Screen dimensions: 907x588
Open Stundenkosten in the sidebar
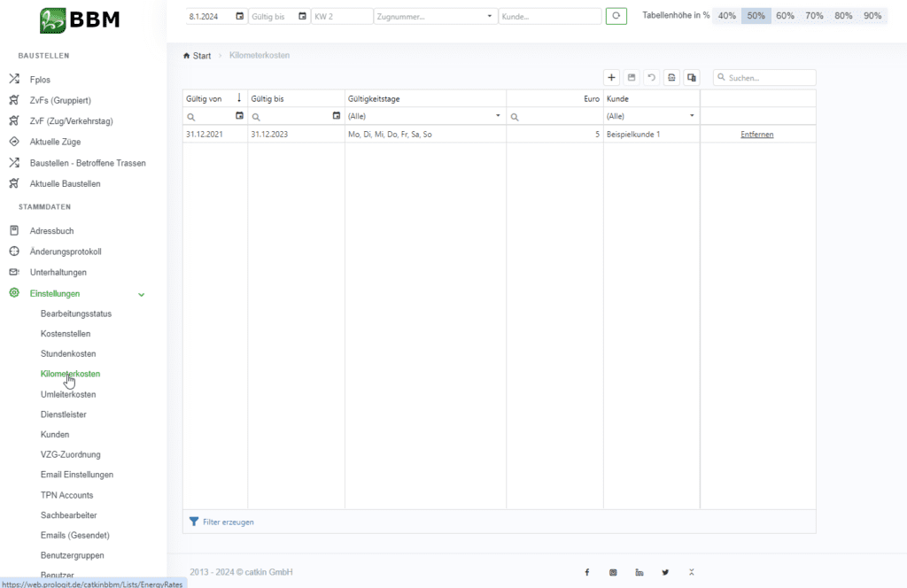coord(68,354)
